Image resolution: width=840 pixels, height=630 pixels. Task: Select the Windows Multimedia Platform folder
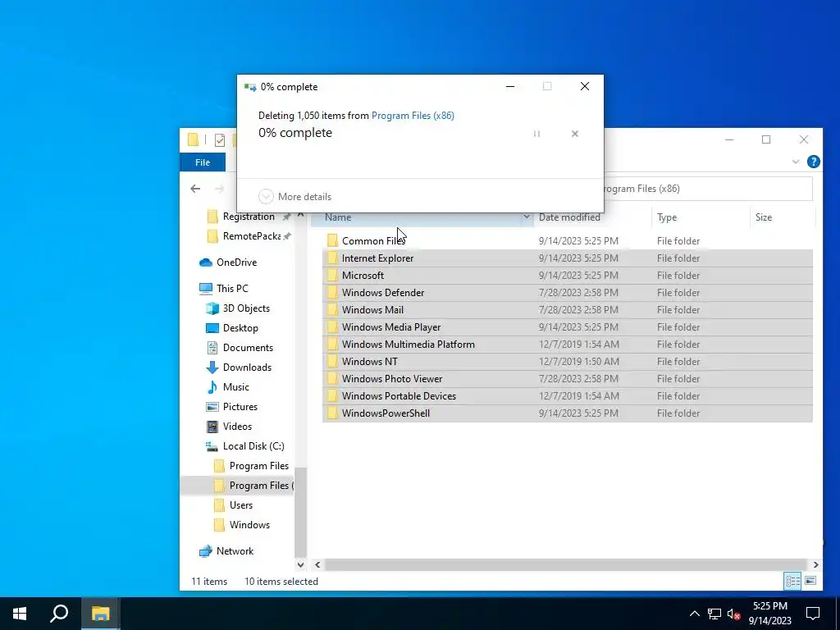(x=568, y=345)
